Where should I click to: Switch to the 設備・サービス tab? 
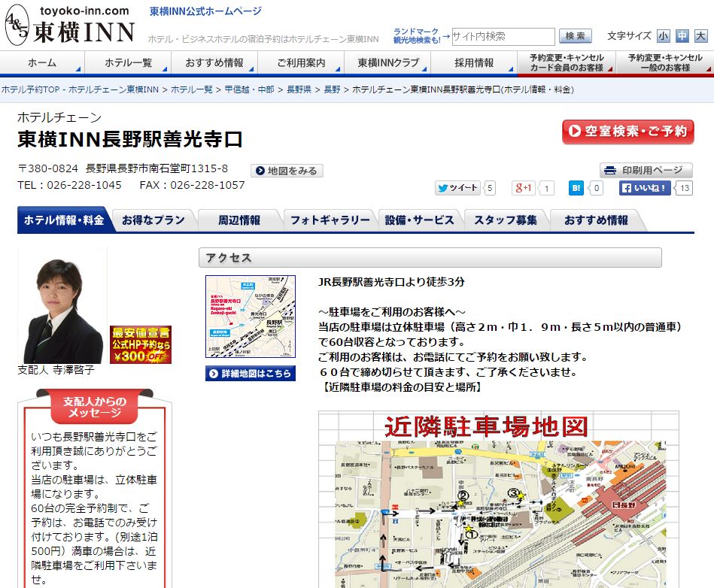(x=419, y=220)
